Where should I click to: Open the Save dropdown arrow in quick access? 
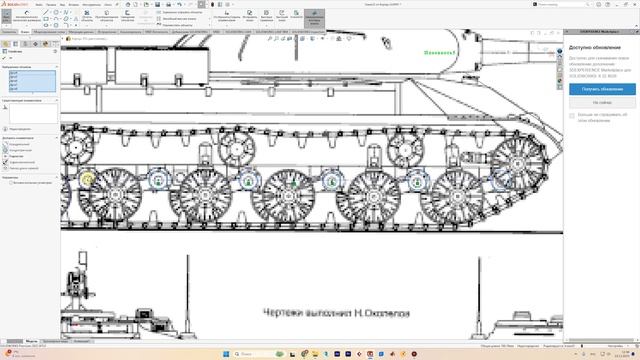pos(162,4)
